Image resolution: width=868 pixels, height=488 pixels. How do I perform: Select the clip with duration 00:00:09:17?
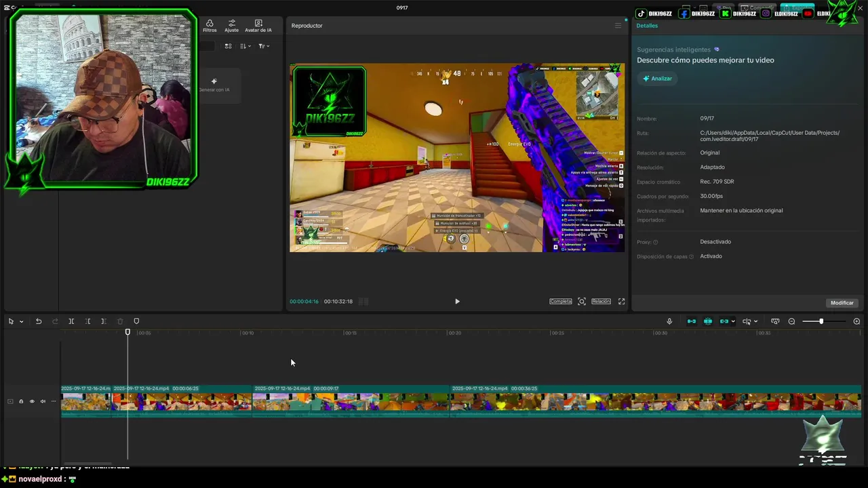pyautogui.click(x=351, y=401)
